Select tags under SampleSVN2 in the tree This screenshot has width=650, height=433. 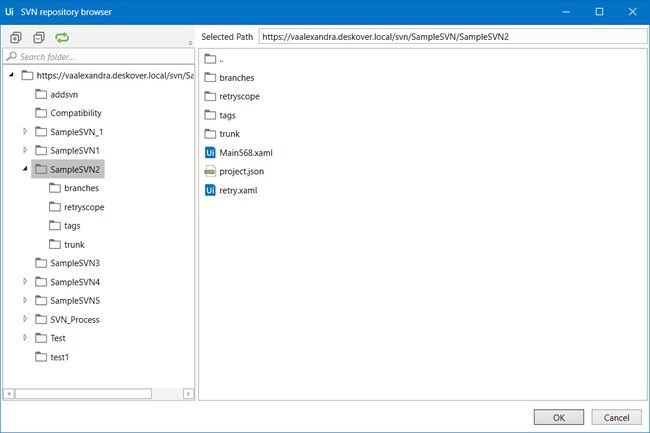pos(65,226)
